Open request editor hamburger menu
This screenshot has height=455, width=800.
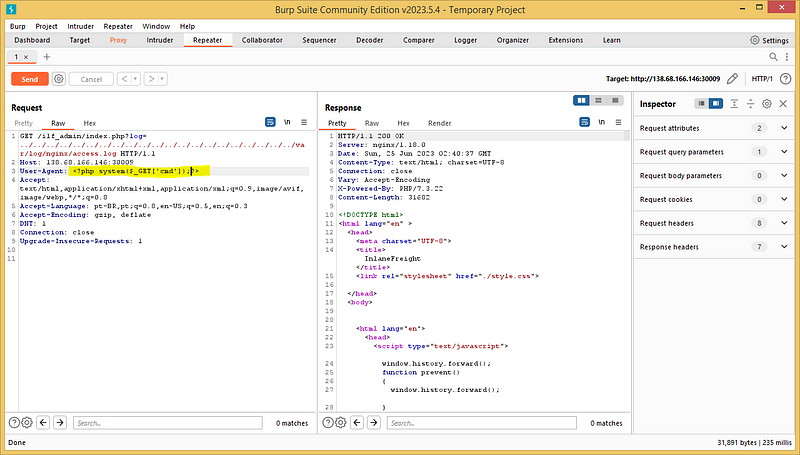304,122
